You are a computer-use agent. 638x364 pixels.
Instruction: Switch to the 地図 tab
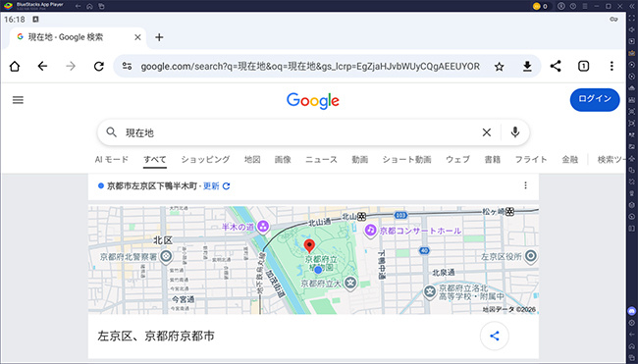[252, 159]
